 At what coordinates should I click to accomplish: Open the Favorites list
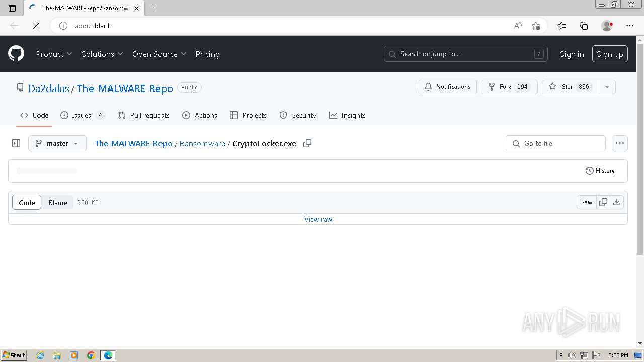point(561,26)
